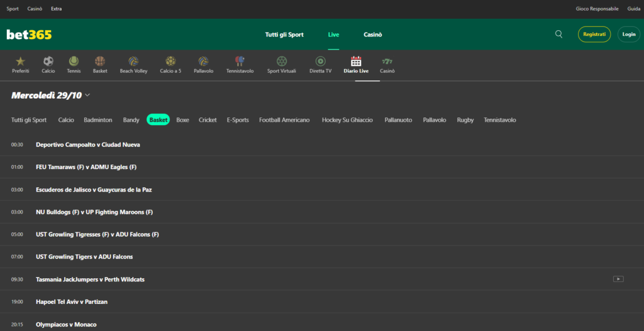644x331 pixels.
Task: Open the Basket sport icon
Action: (100, 62)
